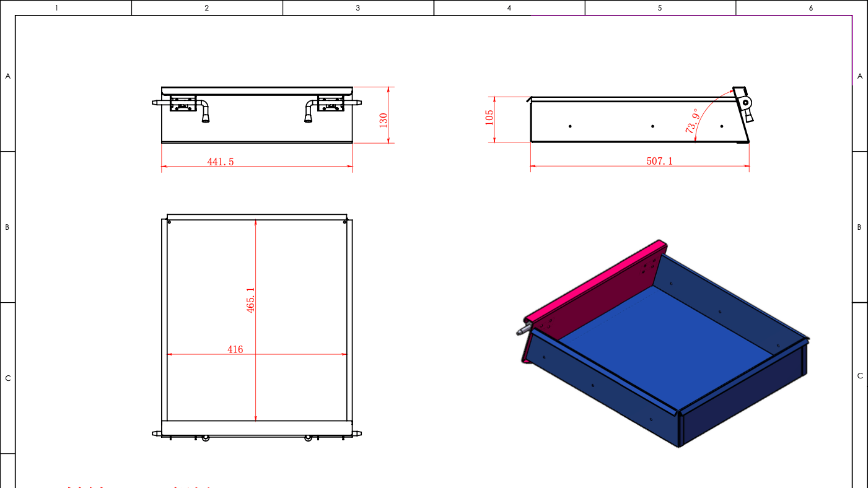The image size is (868, 488).
Task: Click the left bent handle in front view
Action: coord(204,112)
